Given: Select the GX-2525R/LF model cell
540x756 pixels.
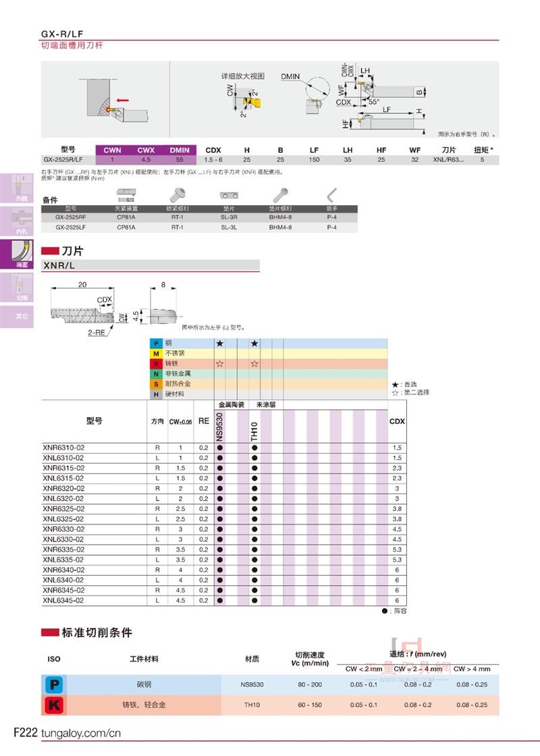Looking at the screenshot, I should tap(63, 159).
